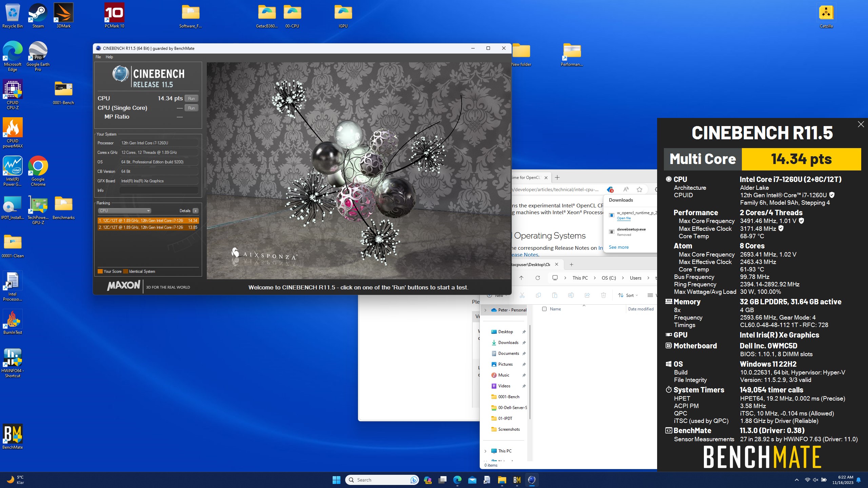Open the Benchmarks desktop folder
This screenshot has width=868, height=488.
[63, 207]
